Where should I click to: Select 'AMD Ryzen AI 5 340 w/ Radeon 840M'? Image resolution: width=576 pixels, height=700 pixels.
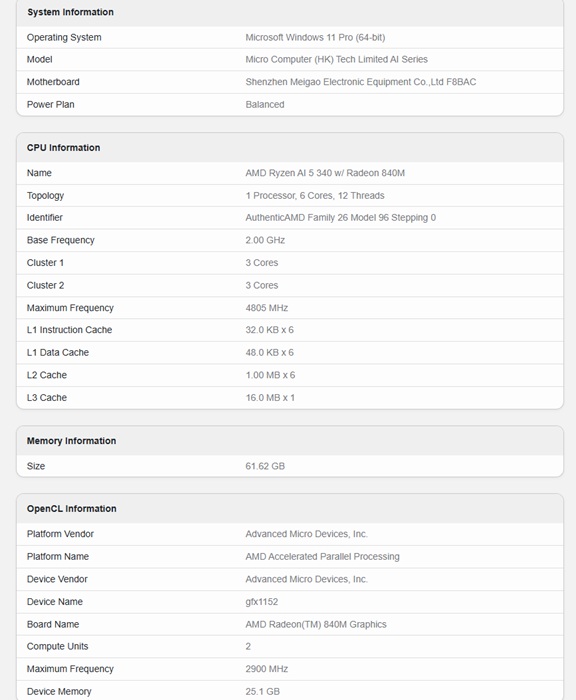pos(325,173)
